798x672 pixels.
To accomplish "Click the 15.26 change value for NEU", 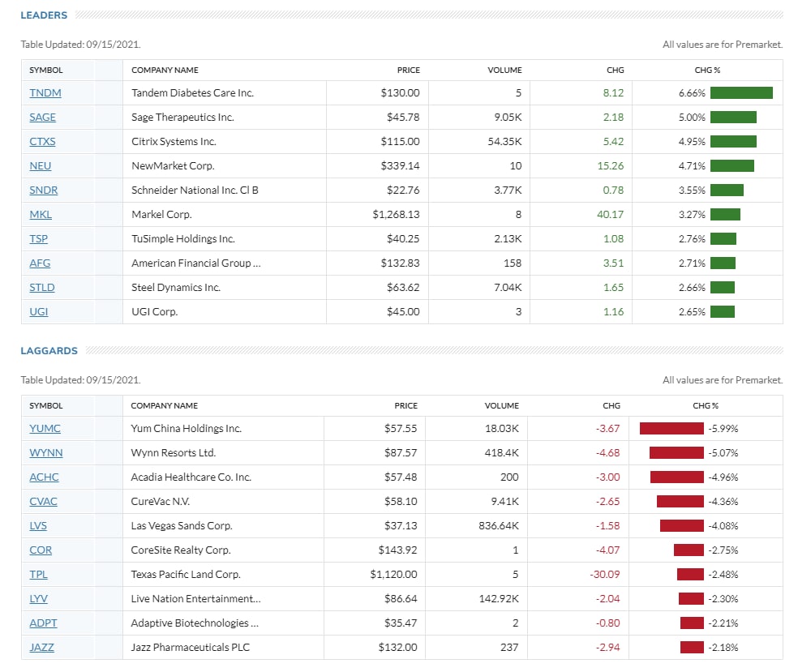I will click(x=610, y=166).
